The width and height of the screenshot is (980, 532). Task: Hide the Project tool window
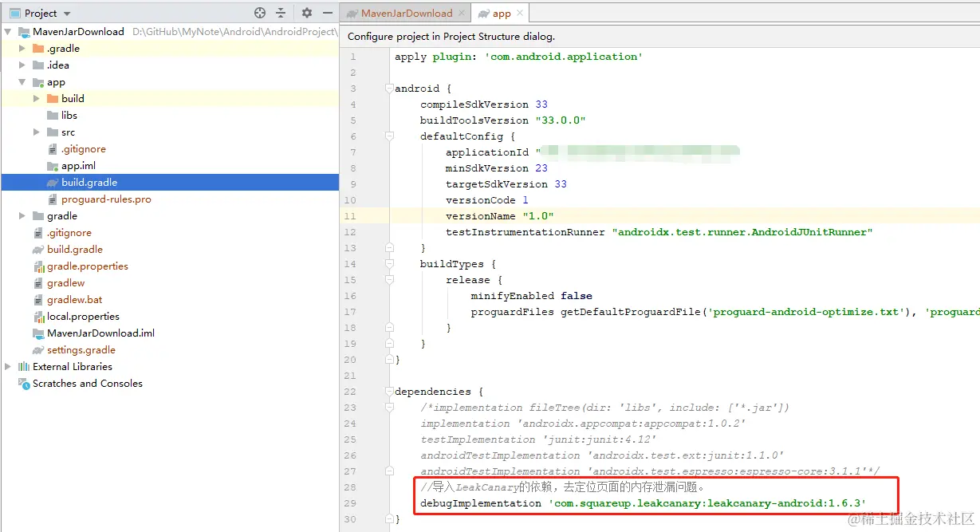click(x=328, y=13)
